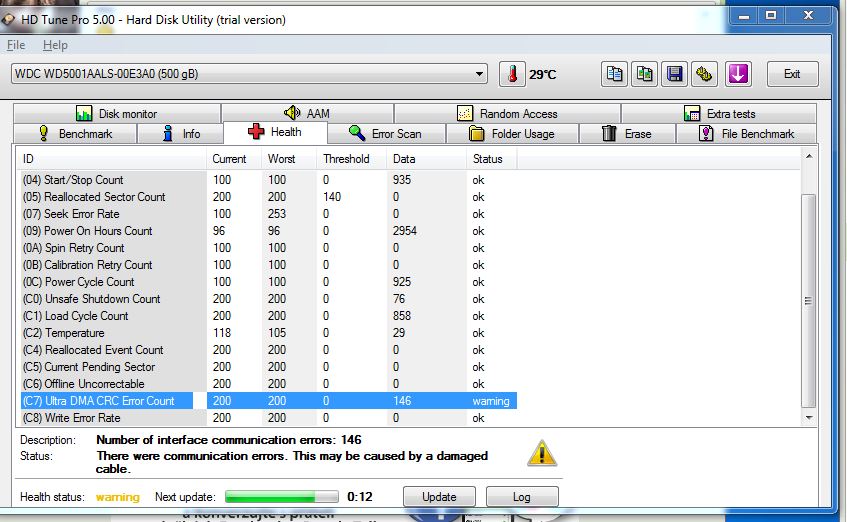Viewport: 847px width, 522px height.
Task: Click the next update progress bar
Action: coord(281,497)
